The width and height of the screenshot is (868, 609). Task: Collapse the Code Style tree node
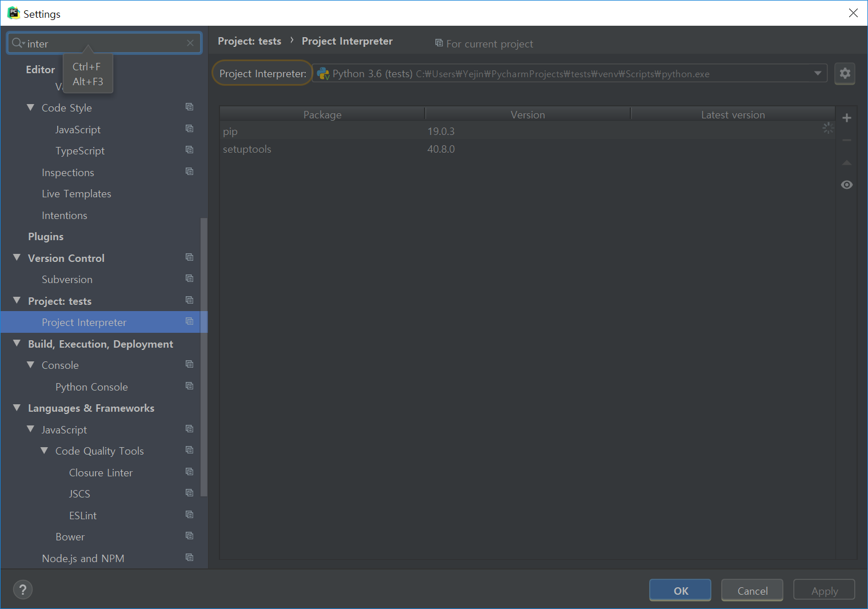click(x=31, y=108)
